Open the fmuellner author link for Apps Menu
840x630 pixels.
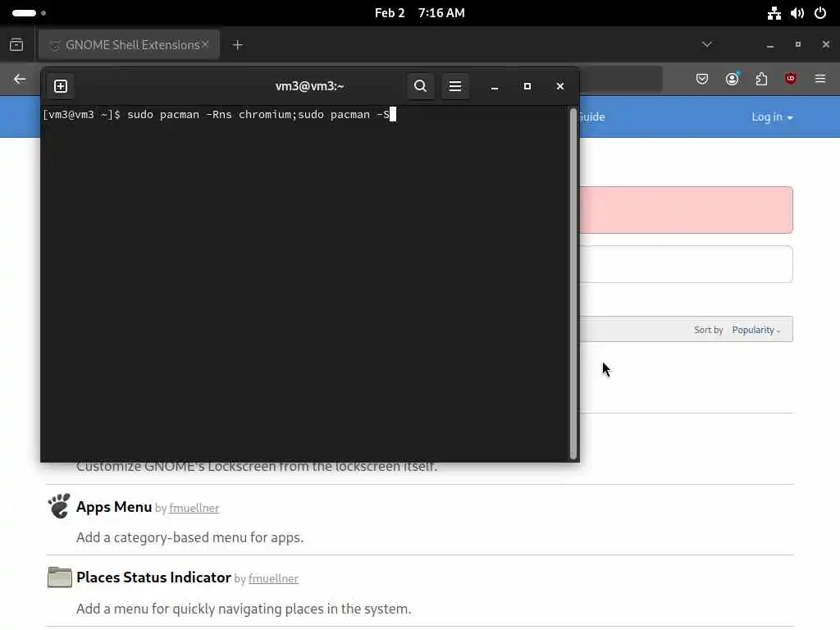pos(194,508)
